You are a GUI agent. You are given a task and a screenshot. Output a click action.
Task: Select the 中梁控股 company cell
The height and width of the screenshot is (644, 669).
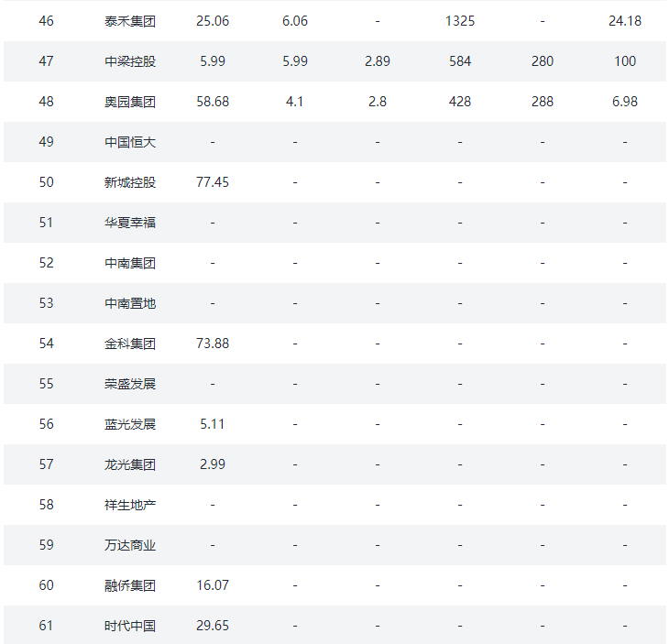point(130,61)
